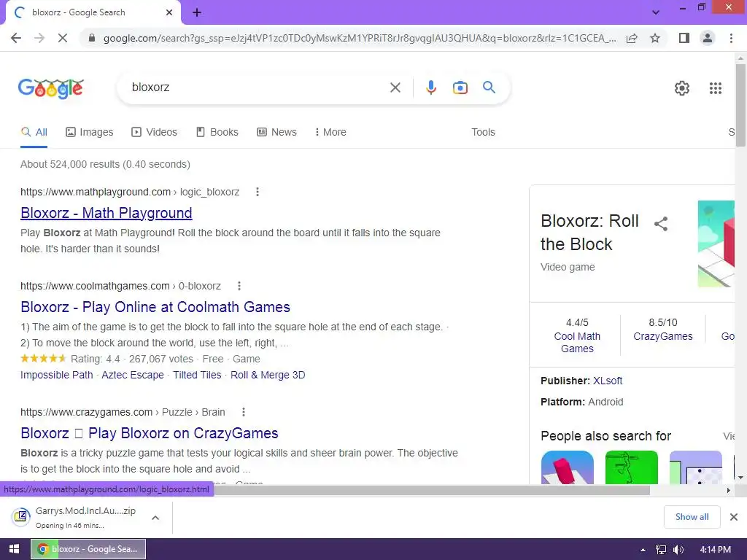The width and height of the screenshot is (747, 560).
Task: Follow the Tilted Tiles sitelink
Action: click(197, 375)
